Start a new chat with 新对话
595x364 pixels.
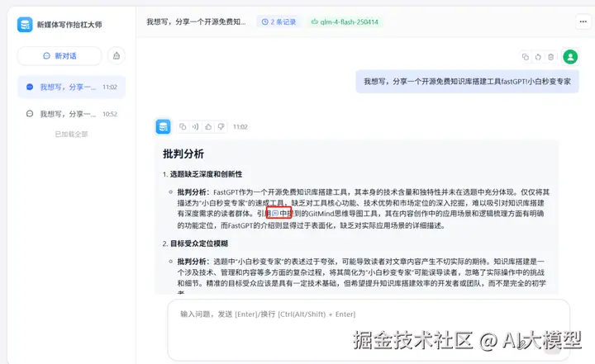click(59, 56)
